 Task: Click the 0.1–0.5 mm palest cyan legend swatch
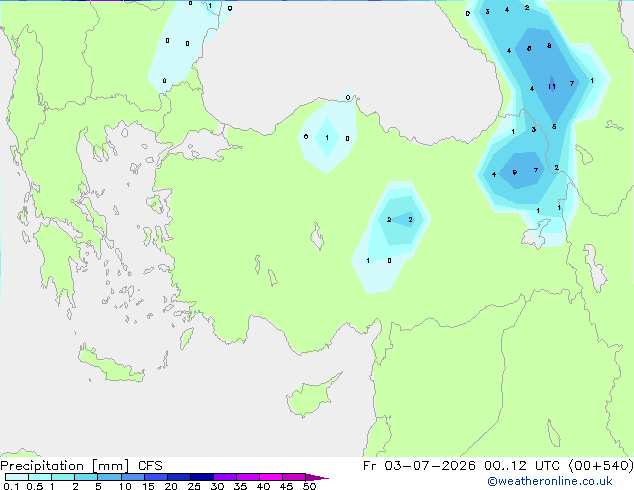click(x=17, y=477)
